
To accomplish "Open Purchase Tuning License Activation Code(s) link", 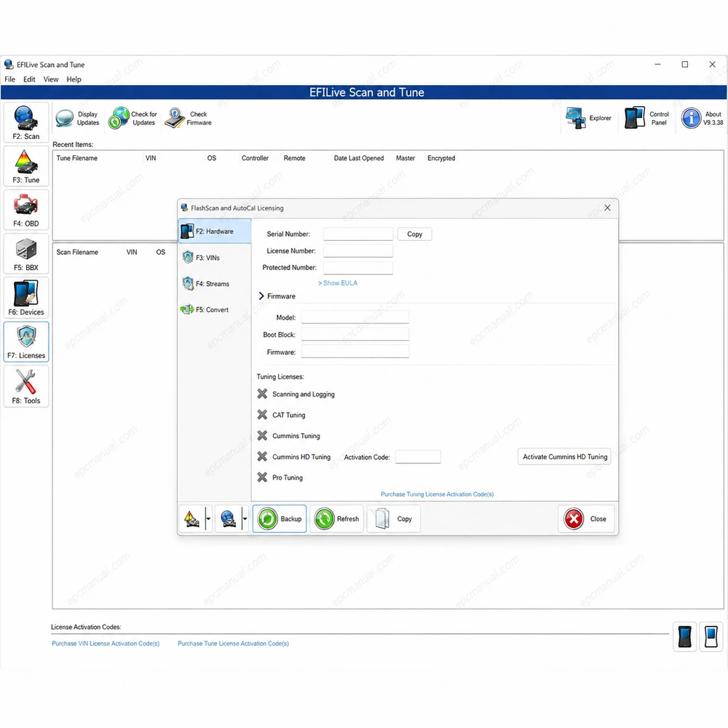I will coord(437,494).
